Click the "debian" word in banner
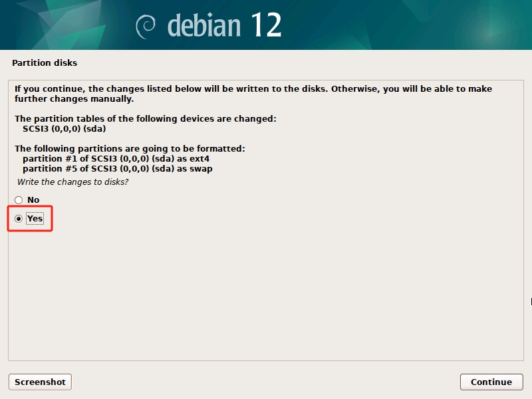The height and width of the screenshot is (399, 532). [x=204, y=26]
